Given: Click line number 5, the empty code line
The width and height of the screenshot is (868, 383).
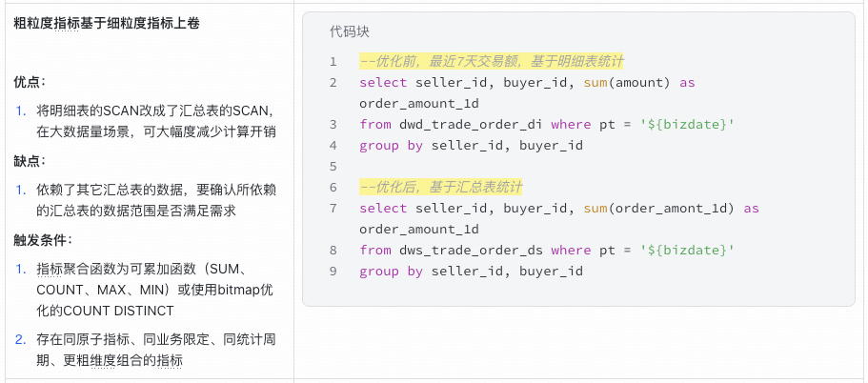Looking at the screenshot, I should 333,166.
